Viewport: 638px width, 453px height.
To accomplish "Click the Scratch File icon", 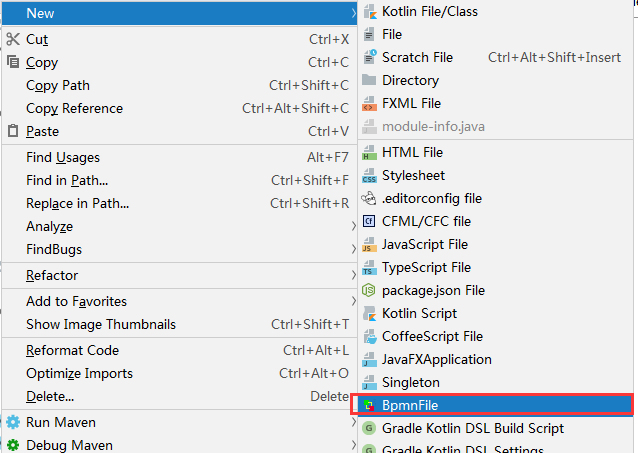I will pos(369,57).
